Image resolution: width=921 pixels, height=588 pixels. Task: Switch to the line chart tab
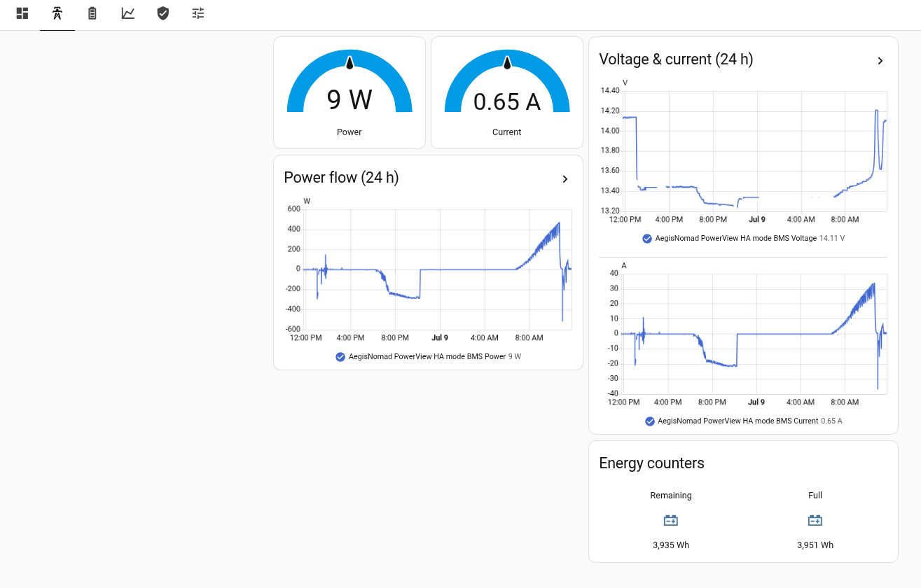[x=127, y=13]
